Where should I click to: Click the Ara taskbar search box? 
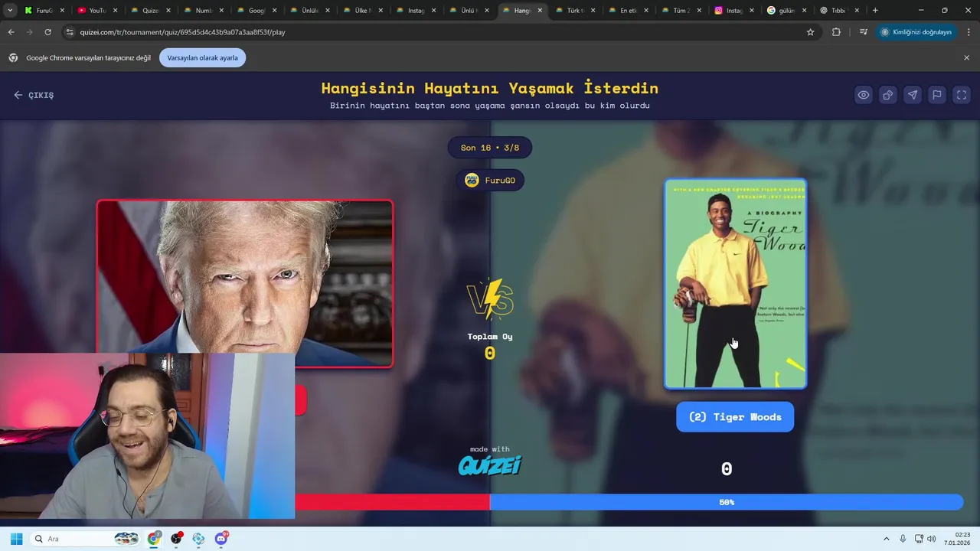click(x=86, y=539)
